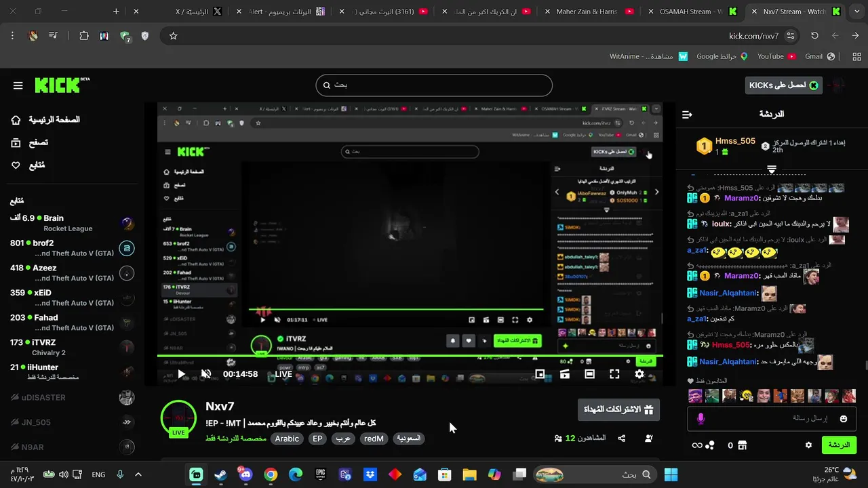Play or pause the stream
This screenshot has height=488, width=868.
[181, 374]
